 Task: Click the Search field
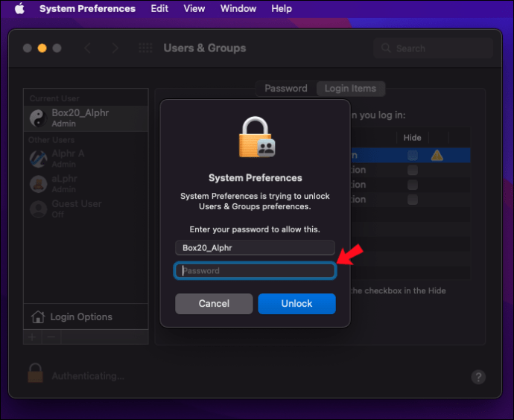pyautogui.click(x=433, y=48)
